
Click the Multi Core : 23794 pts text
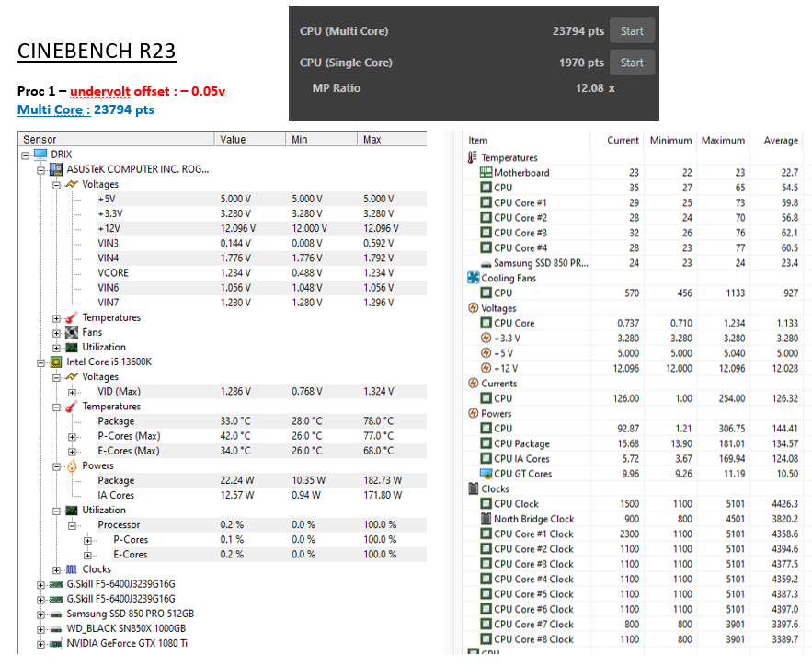86,109
